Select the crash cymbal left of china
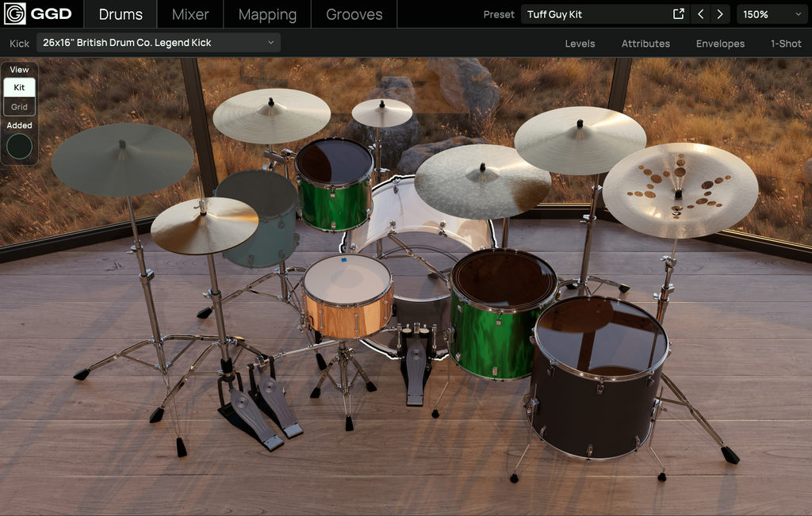This screenshot has height=516, width=812. point(580,140)
